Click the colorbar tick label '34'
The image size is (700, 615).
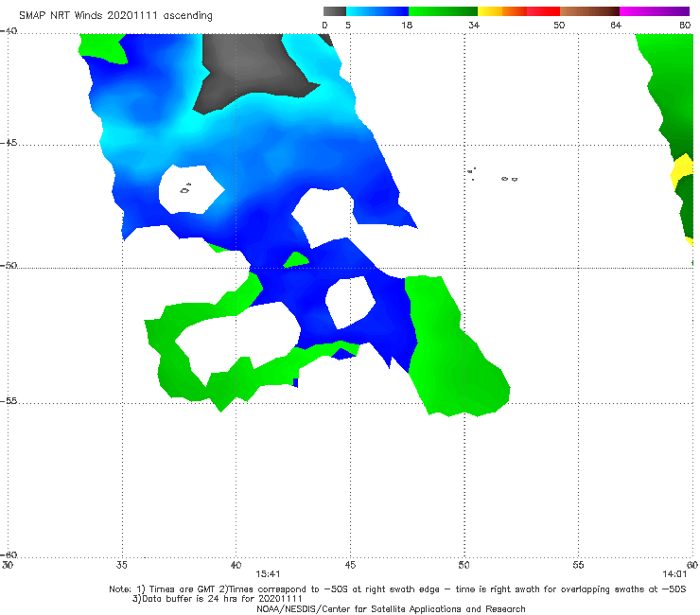click(474, 25)
